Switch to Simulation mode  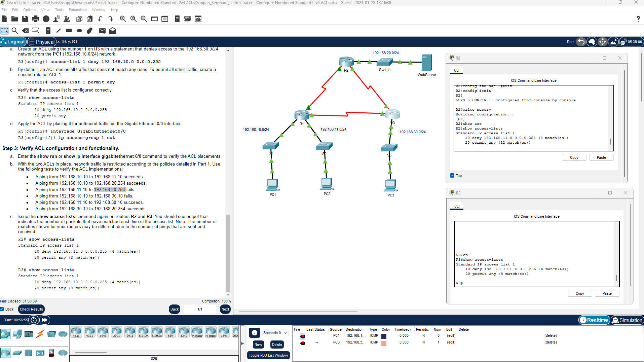click(x=627, y=320)
